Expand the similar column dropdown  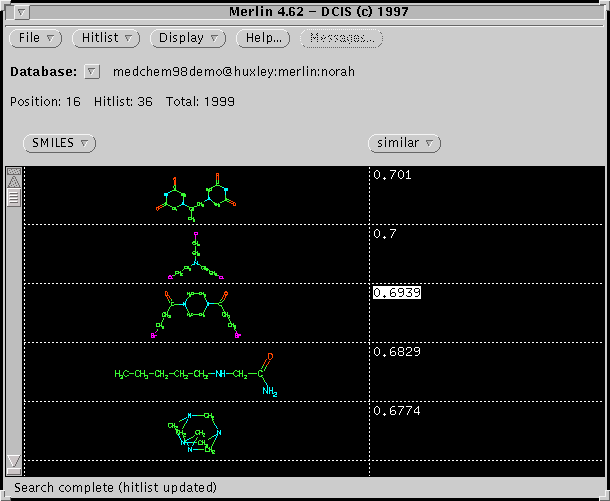click(404, 143)
